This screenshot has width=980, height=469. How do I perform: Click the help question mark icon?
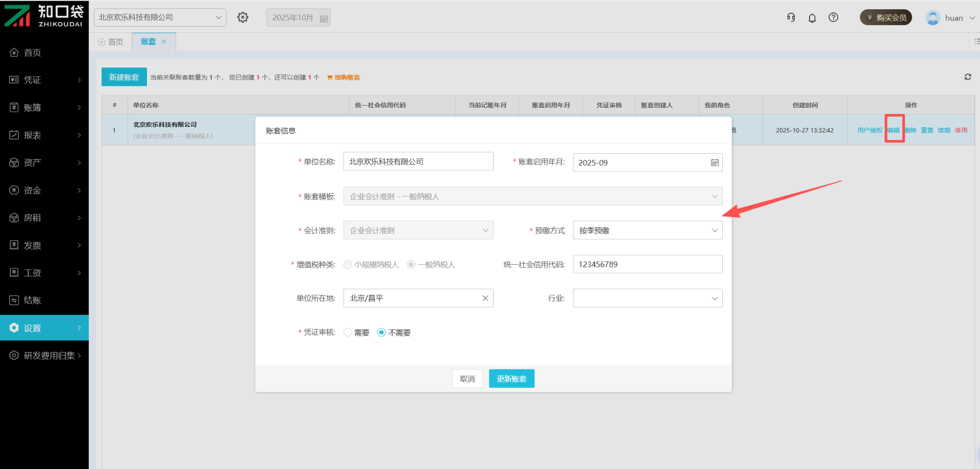pyautogui.click(x=834, y=17)
